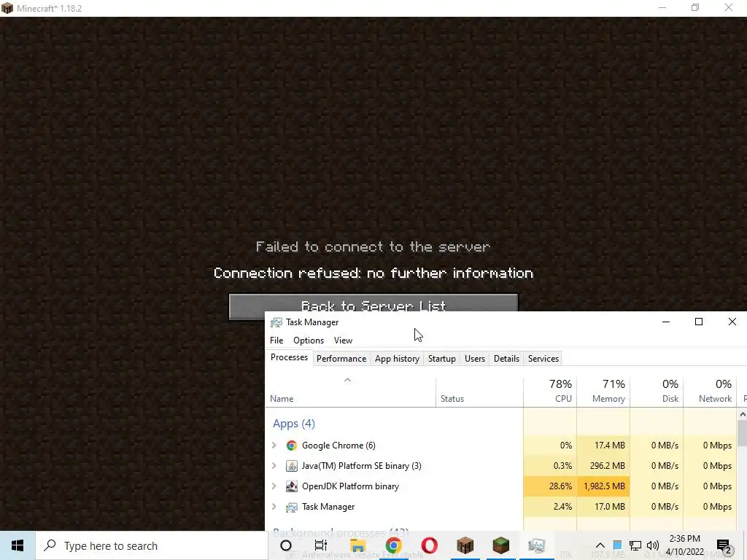Screen dimensions: 747x560
Task: Expand the OpenJDK Platform binary row
Action: (x=274, y=486)
